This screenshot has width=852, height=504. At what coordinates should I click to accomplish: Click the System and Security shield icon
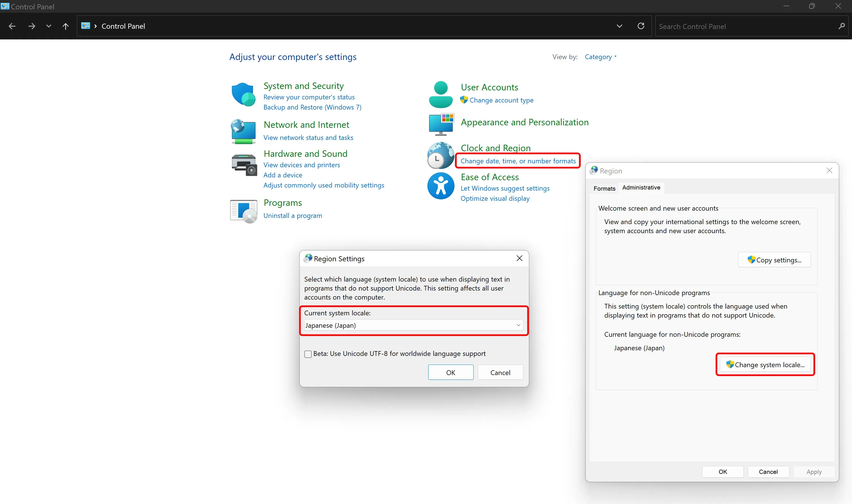pyautogui.click(x=243, y=94)
